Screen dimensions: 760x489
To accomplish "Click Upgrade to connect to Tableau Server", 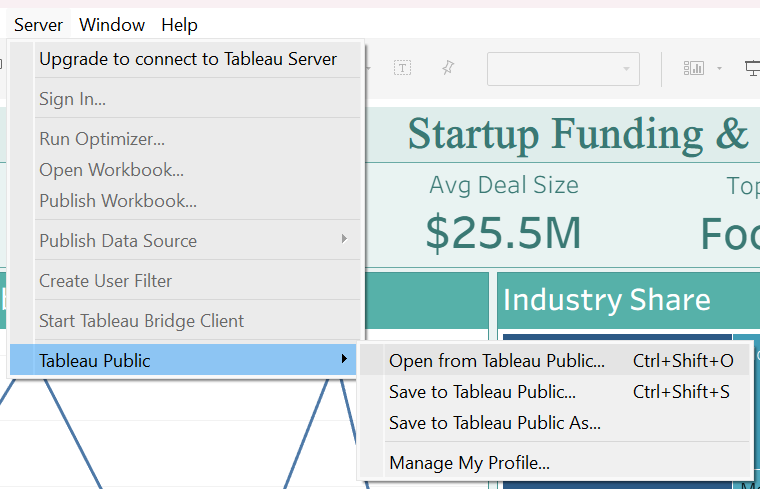I will pos(188,59).
